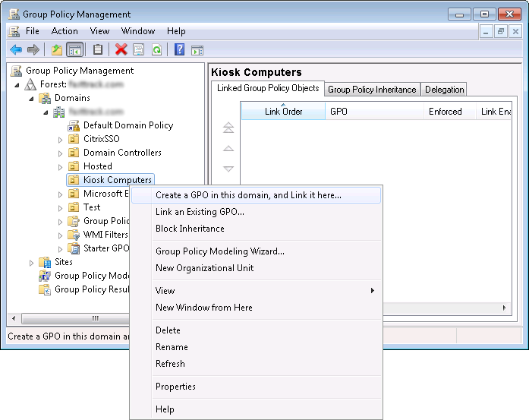Viewport: 529px width, 420px height.
Task: Open the File menu
Action: (x=33, y=31)
